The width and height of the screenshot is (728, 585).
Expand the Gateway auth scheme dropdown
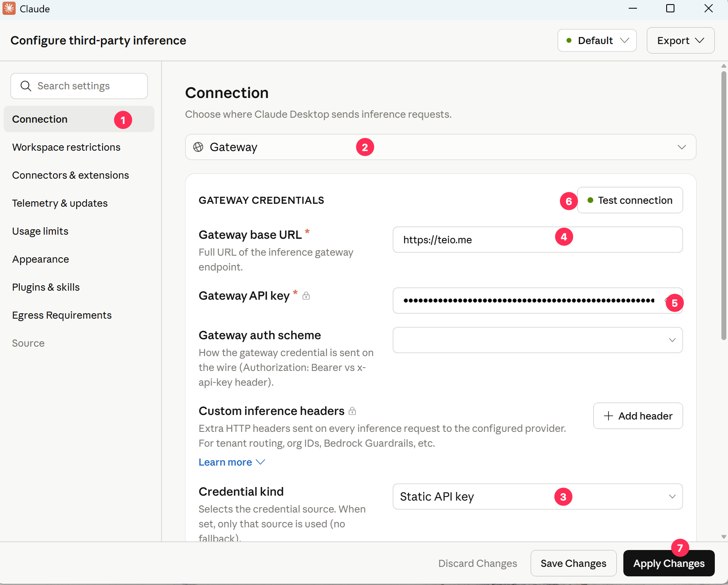538,340
